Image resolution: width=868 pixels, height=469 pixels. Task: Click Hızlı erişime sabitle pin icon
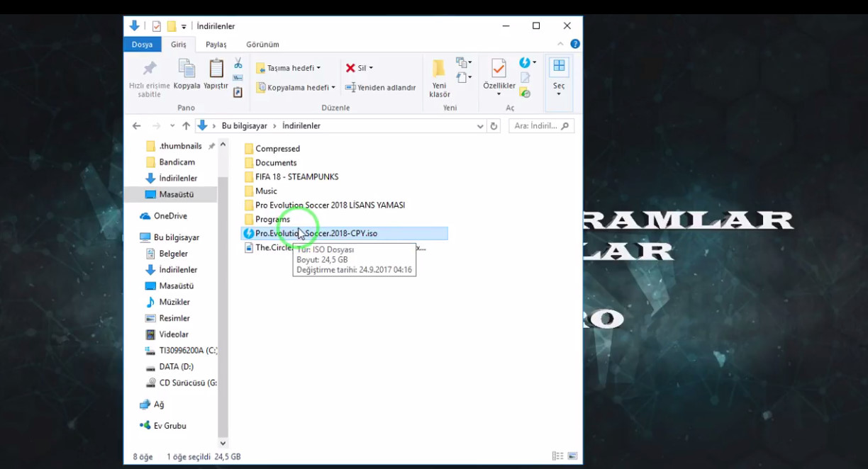click(x=150, y=69)
